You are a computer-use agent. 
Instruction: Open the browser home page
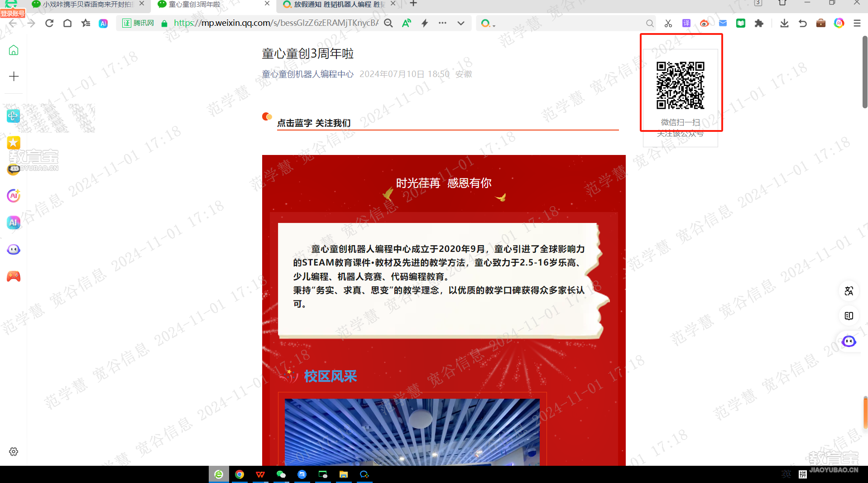coord(67,23)
